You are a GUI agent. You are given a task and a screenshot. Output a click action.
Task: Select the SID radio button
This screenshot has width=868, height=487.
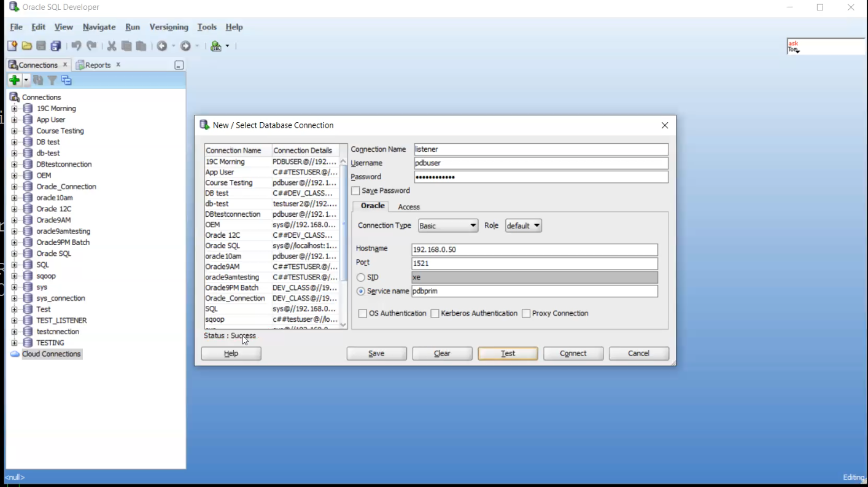(x=361, y=278)
